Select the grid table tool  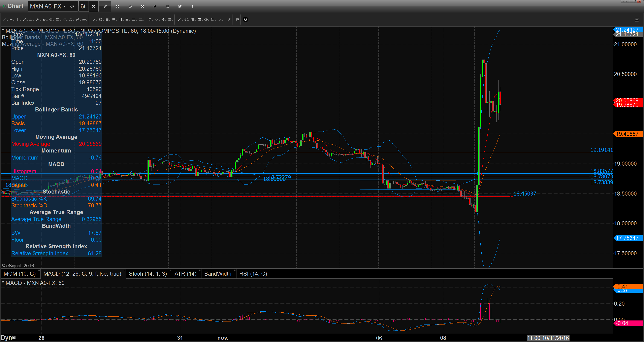pos(193,20)
